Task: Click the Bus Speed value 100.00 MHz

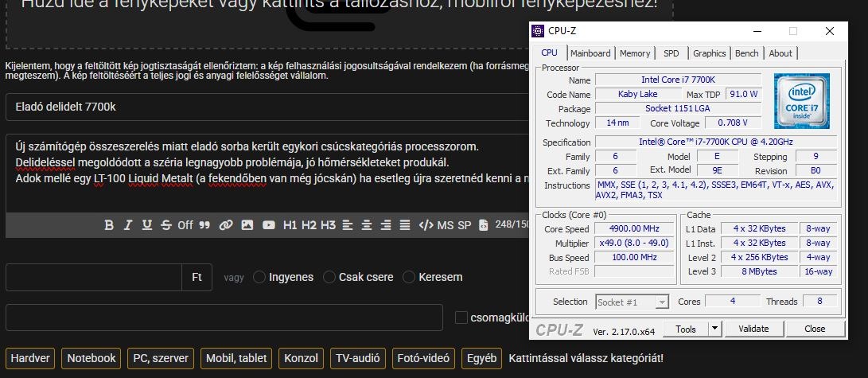Action: pos(634,257)
